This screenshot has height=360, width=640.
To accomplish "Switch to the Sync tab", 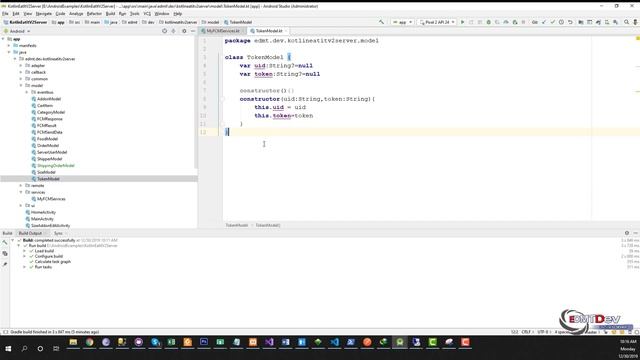I will point(58,233).
